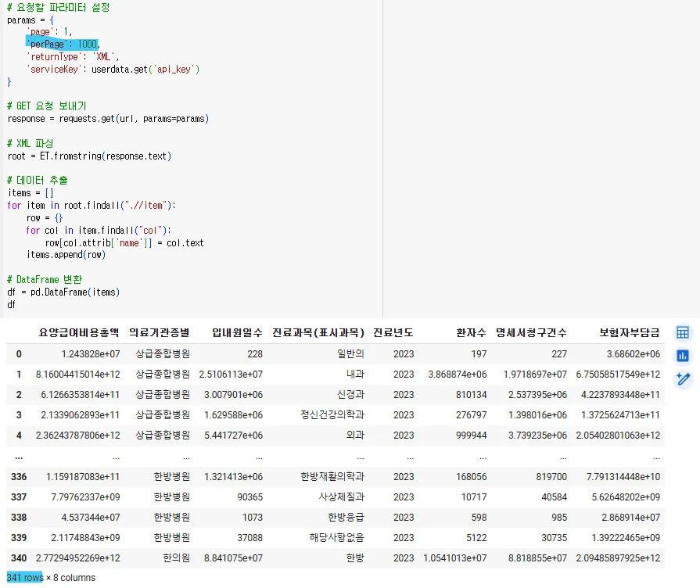The width and height of the screenshot is (700, 588).
Task: Click row index 336
Action: tap(19, 477)
